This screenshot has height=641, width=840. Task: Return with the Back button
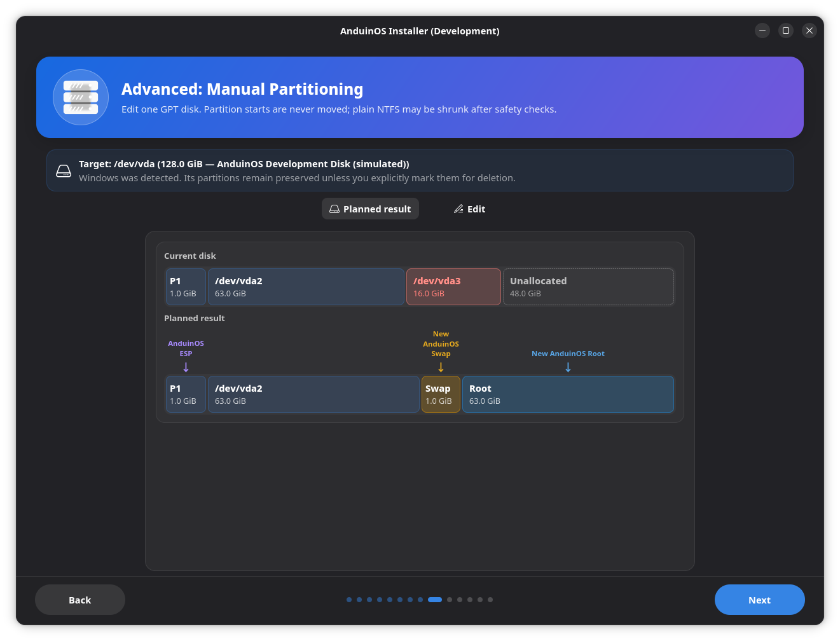80,600
